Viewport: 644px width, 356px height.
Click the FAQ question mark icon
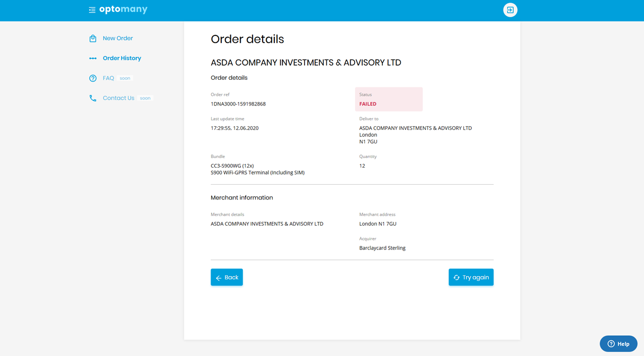93,78
